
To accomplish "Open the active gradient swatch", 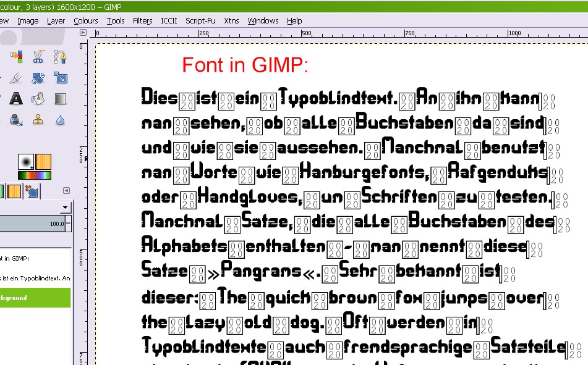I will (35, 175).
